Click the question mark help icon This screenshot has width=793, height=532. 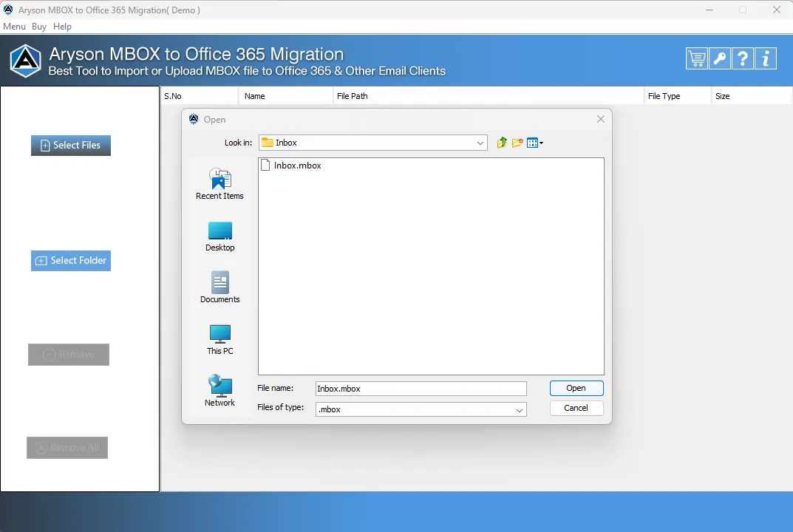pos(743,58)
